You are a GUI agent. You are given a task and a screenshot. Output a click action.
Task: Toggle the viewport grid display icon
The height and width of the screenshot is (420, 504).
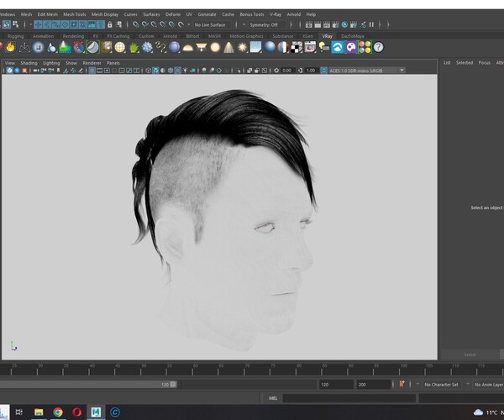[92, 71]
